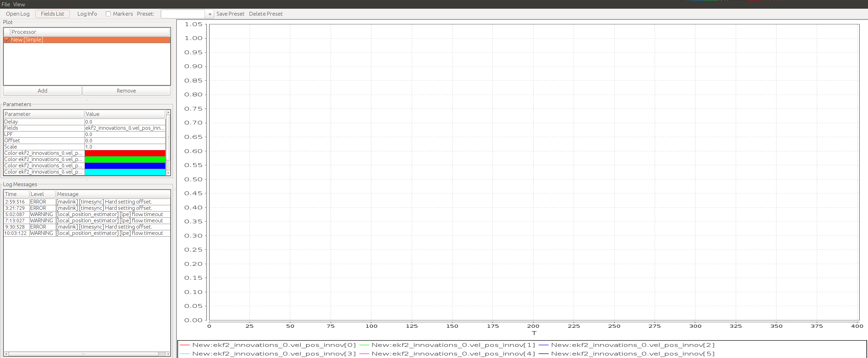Viewport: 868px width, 358px height.
Task: Click the vel_pos_innov[5] legend entry
Action: tap(627, 354)
